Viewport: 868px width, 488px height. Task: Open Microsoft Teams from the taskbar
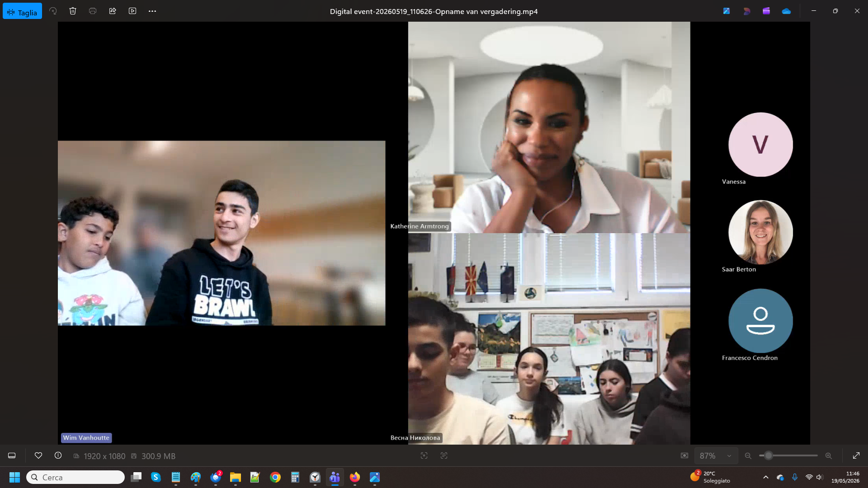click(x=335, y=477)
